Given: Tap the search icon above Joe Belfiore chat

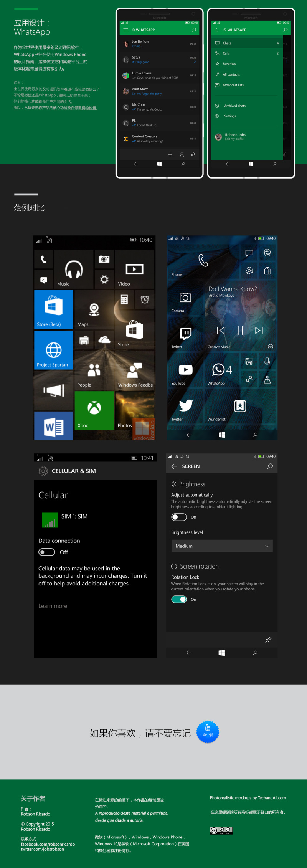Looking at the screenshot, I should [194, 30].
